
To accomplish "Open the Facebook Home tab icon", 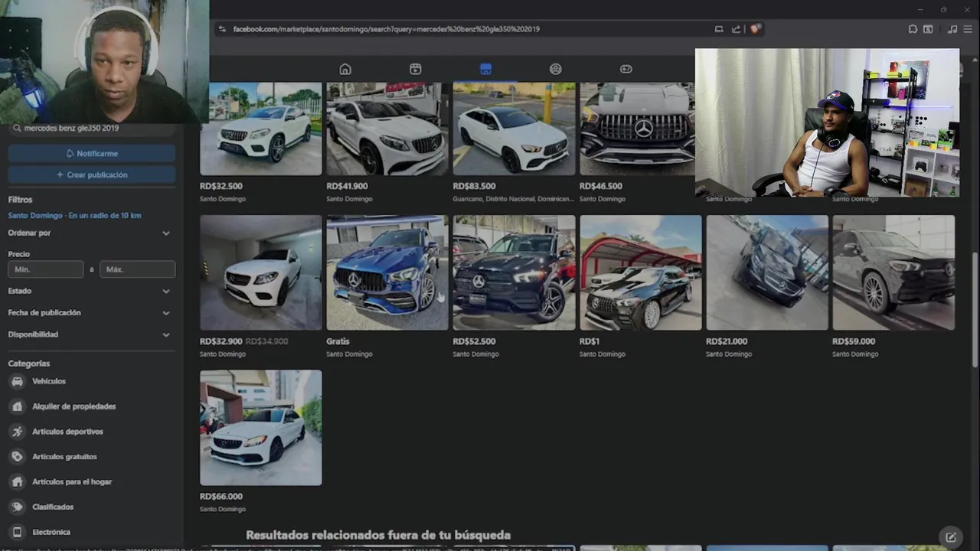I will (x=345, y=69).
